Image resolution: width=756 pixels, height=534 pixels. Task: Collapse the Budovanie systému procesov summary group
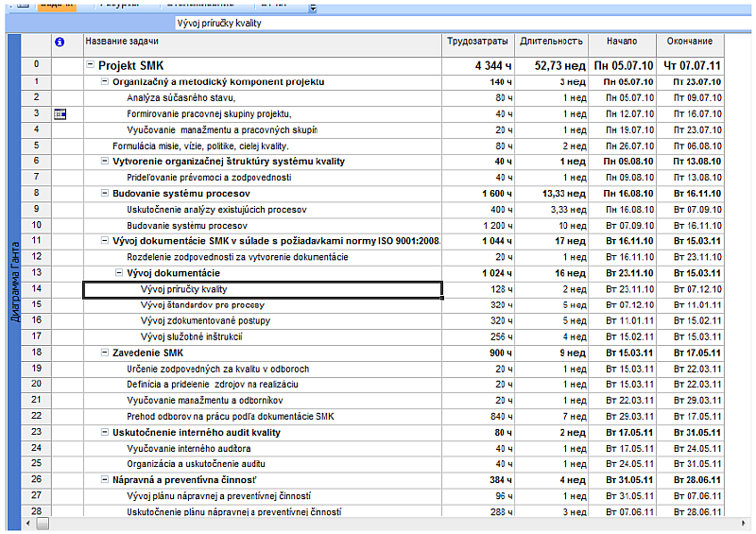(105, 193)
